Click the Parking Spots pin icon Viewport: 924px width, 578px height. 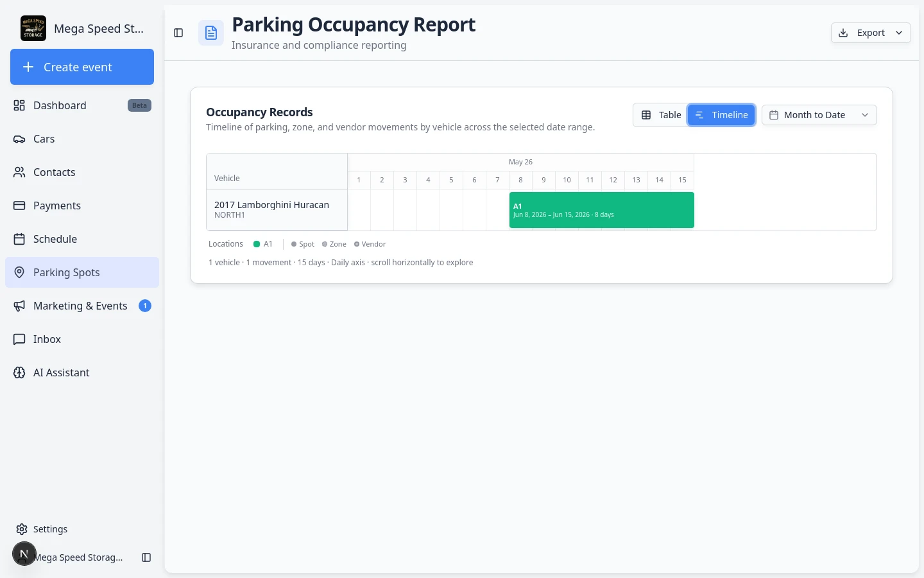tap(19, 272)
